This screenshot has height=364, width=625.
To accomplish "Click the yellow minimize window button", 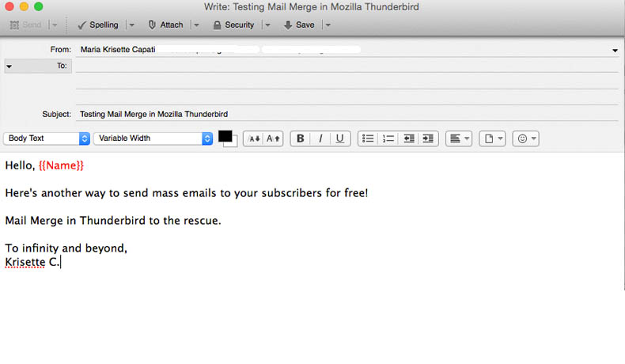I will [24, 6].
